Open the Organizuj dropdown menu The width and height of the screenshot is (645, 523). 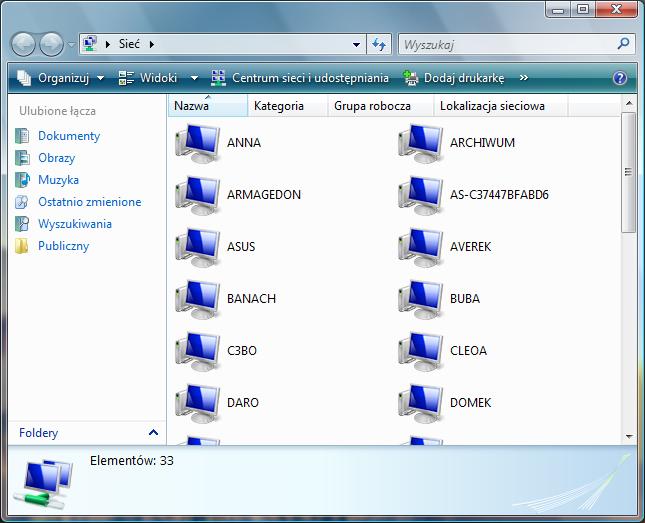(x=61, y=78)
